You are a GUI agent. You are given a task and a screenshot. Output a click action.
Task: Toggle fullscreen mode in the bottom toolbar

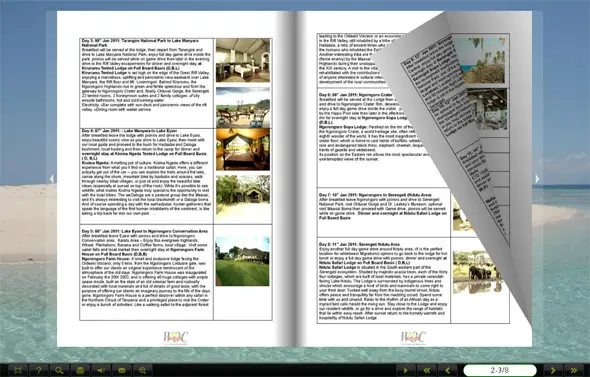17,370
